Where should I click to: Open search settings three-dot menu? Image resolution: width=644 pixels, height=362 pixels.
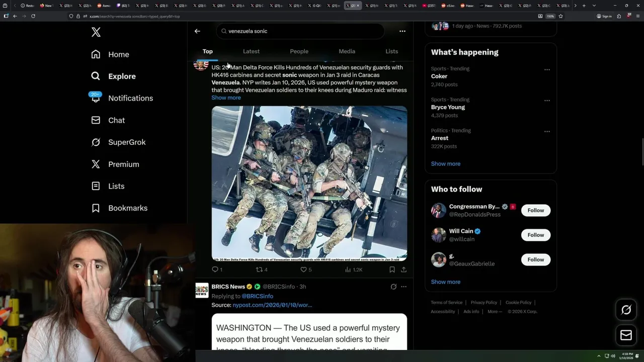coord(402,31)
